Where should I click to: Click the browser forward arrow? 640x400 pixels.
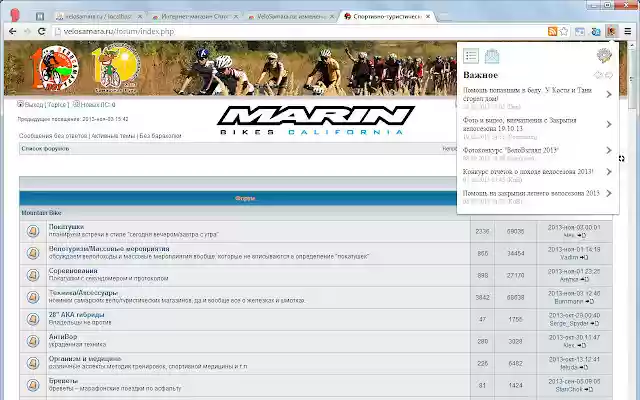click(27, 31)
